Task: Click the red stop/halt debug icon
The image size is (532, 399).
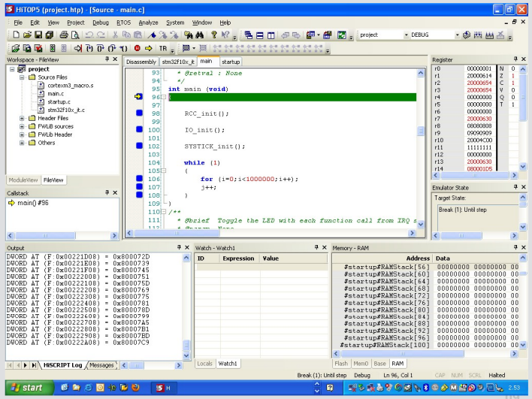Action: (x=137, y=48)
